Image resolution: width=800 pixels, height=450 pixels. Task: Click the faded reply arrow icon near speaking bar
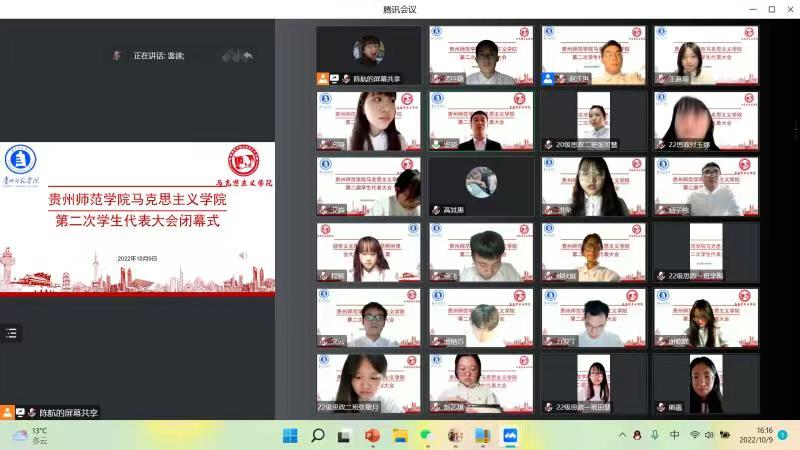tap(248, 56)
